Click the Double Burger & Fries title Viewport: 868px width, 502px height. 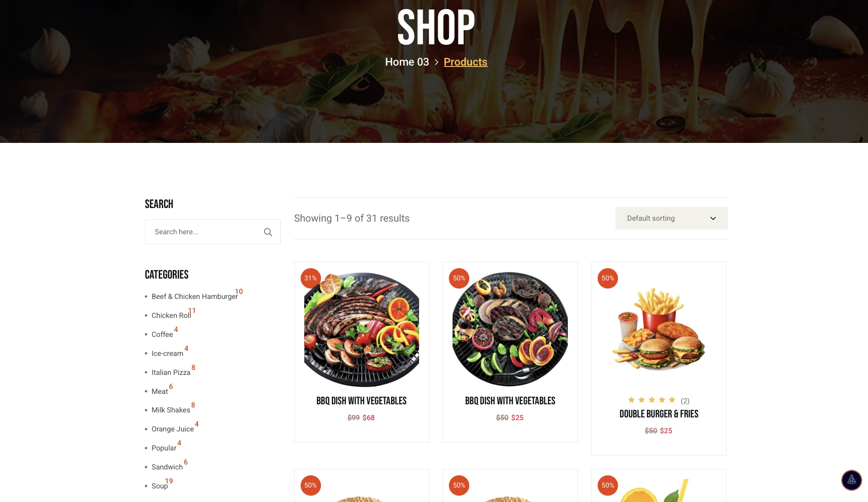click(x=659, y=414)
